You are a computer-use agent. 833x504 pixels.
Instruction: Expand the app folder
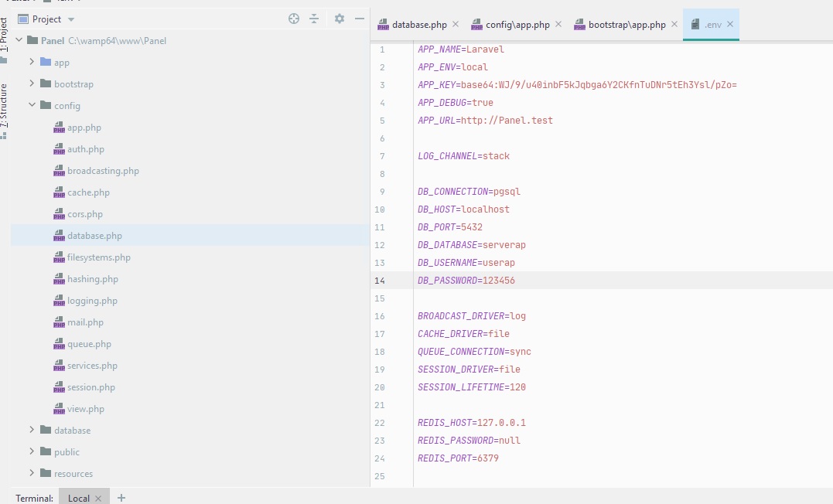pyautogui.click(x=32, y=63)
